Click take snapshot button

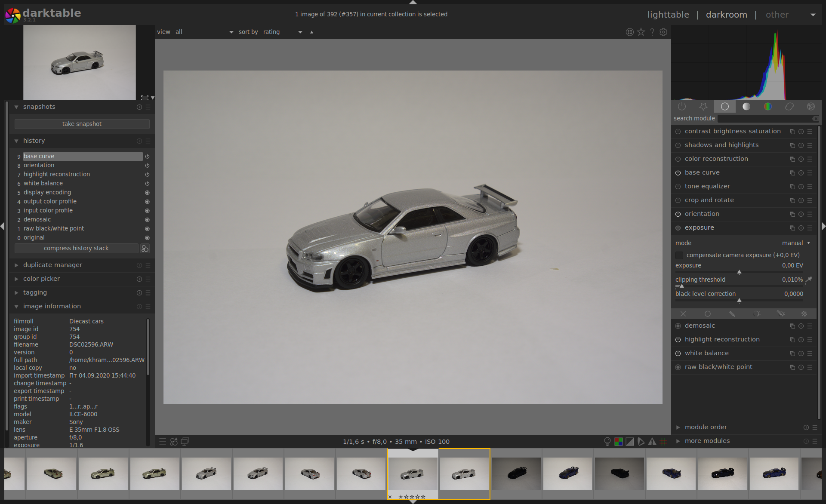(82, 124)
